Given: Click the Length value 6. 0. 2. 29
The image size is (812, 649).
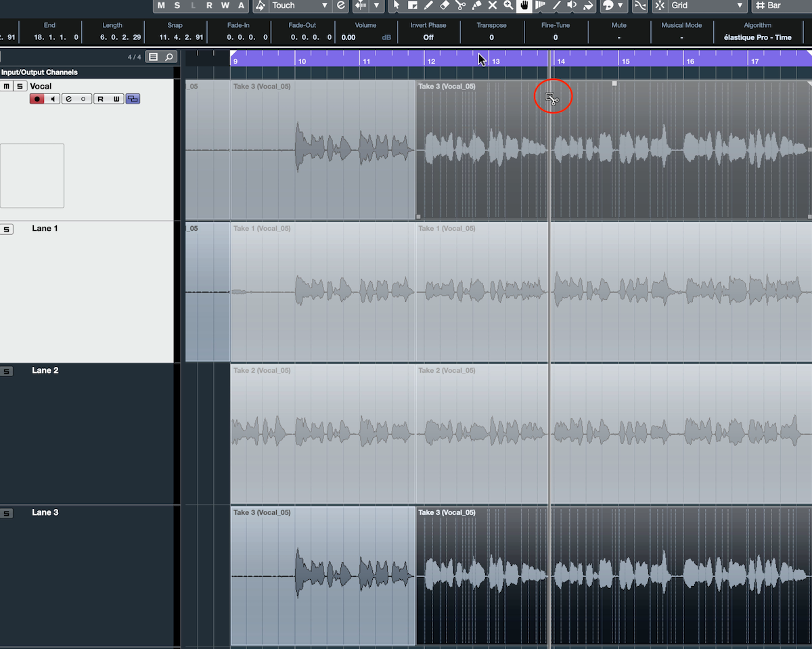Looking at the screenshot, I should pos(120,37).
